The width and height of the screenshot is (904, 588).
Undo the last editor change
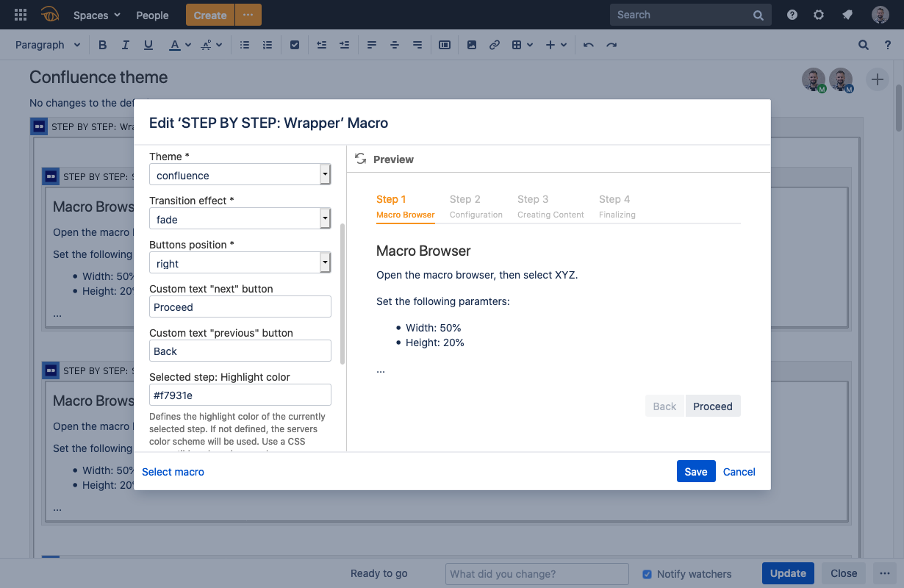(588, 45)
